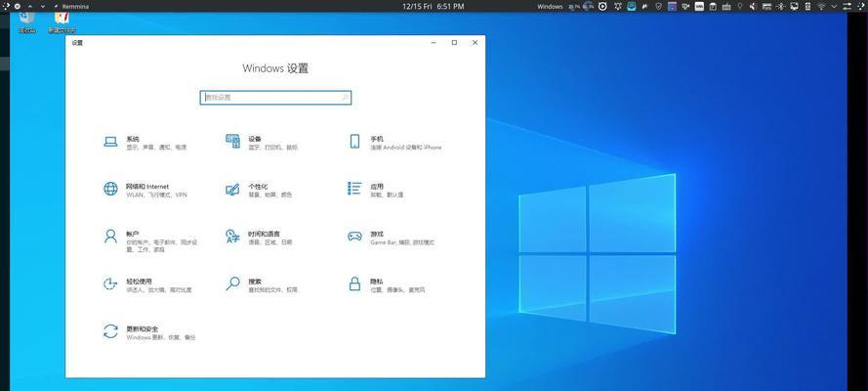The width and height of the screenshot is (868, 391).
Task: Click the Wi-Fi icon in system tray
Action: [x=821, y=6]
